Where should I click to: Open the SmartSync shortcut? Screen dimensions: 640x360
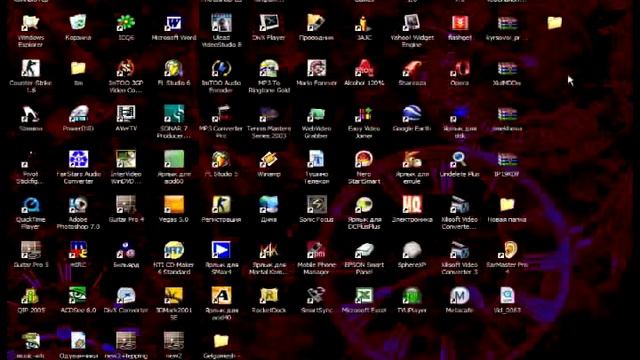[x=316, y=296]
